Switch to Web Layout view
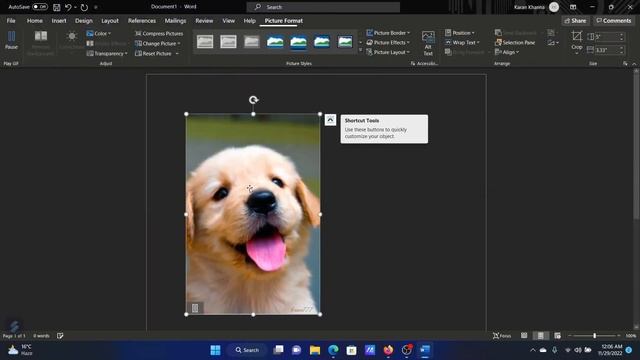 coord(558,336)
